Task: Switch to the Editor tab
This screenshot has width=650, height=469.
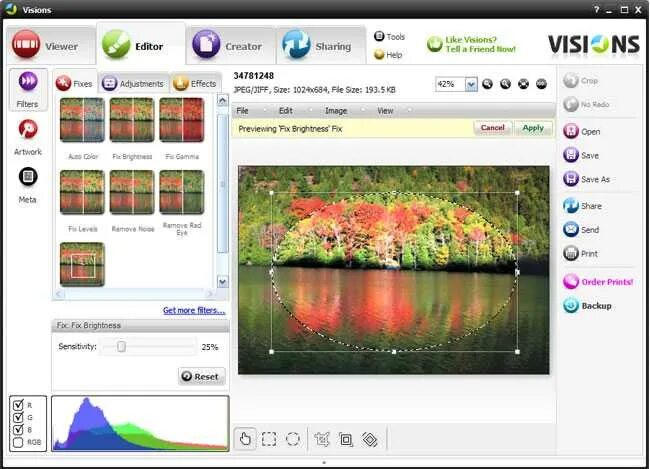Action: [141, 44]
